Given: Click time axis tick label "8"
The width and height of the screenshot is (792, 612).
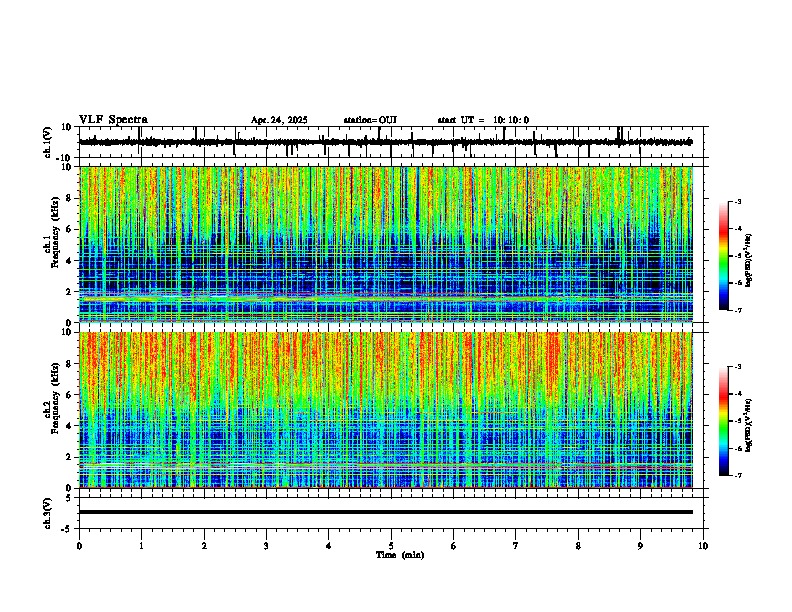Looking at the screenshot, I should click(x=578, y=546).
